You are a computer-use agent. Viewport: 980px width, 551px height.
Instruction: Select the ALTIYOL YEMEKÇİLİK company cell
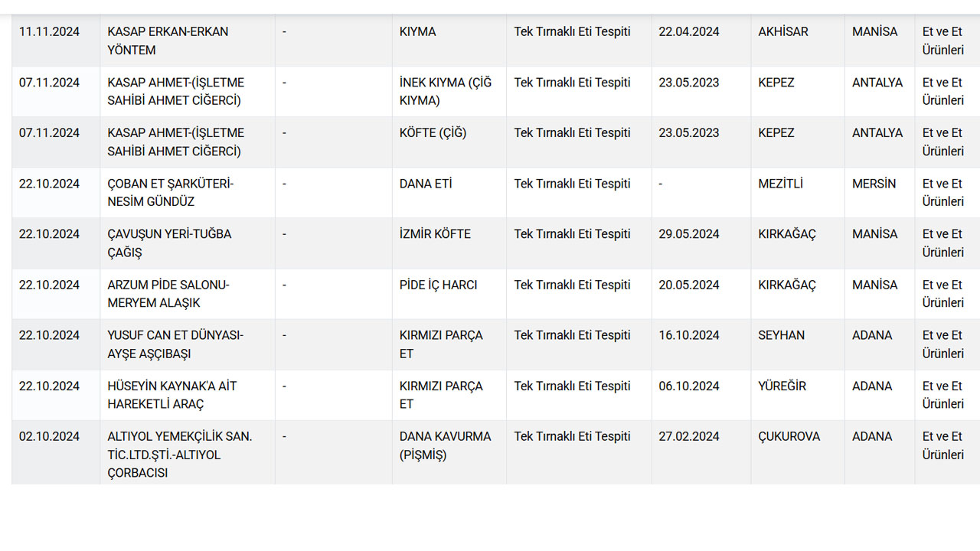tap(188, 453)
